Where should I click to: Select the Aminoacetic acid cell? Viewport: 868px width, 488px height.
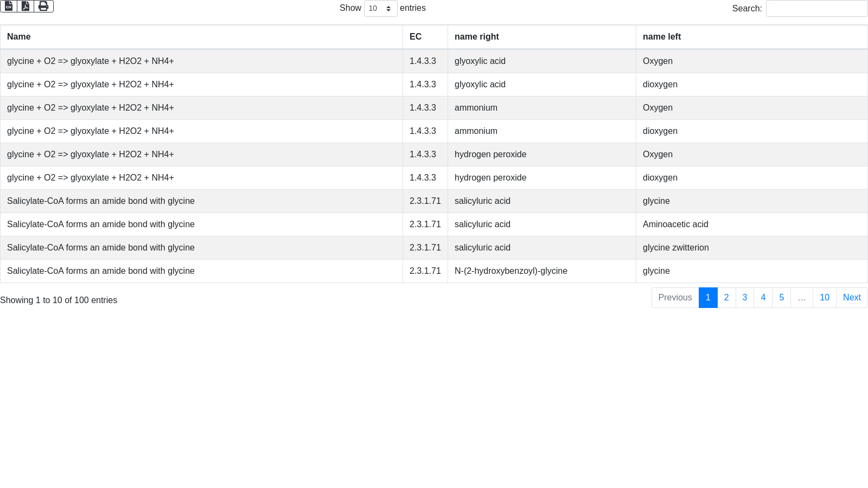point(675,224)
